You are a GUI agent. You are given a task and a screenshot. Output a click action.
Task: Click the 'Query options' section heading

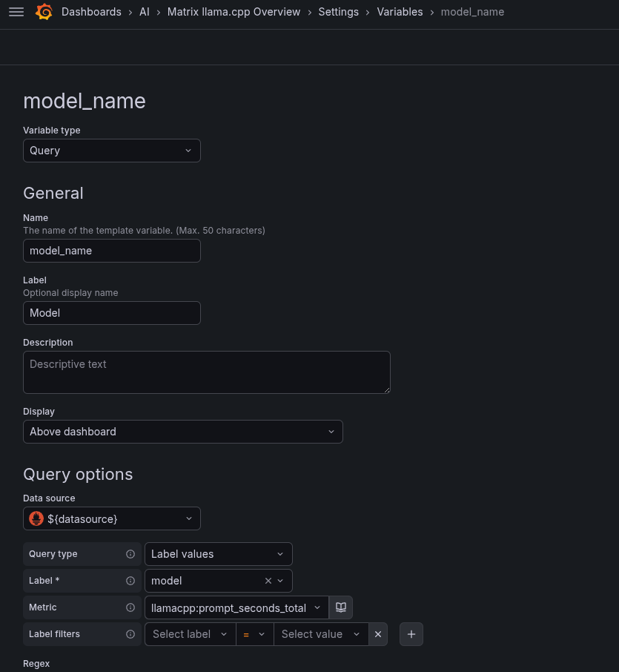click(x=78, y=475)
